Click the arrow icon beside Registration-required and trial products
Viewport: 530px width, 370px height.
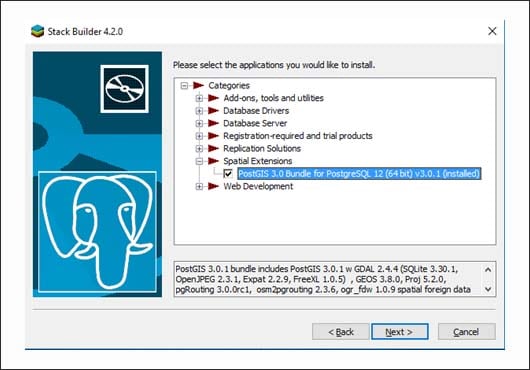[x=213, y=136]
